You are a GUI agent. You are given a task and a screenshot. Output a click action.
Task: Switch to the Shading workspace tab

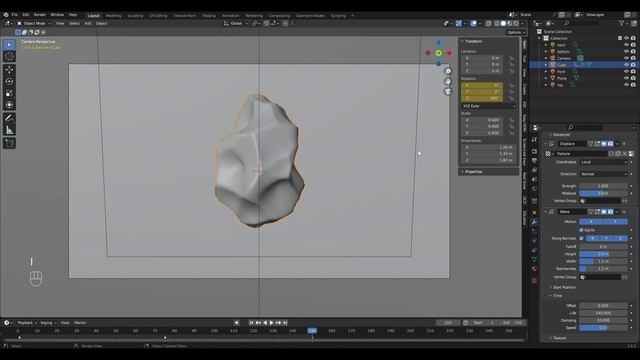[x=209, y=16]
